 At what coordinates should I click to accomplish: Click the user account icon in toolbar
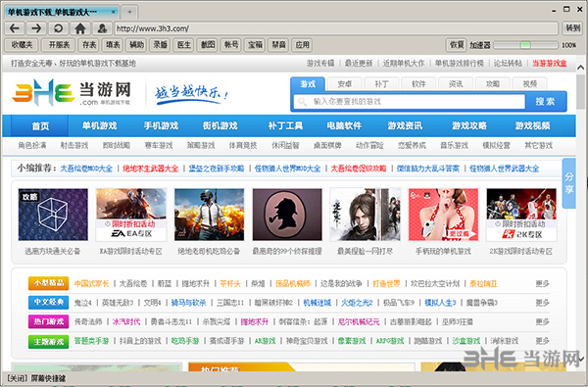102,28
